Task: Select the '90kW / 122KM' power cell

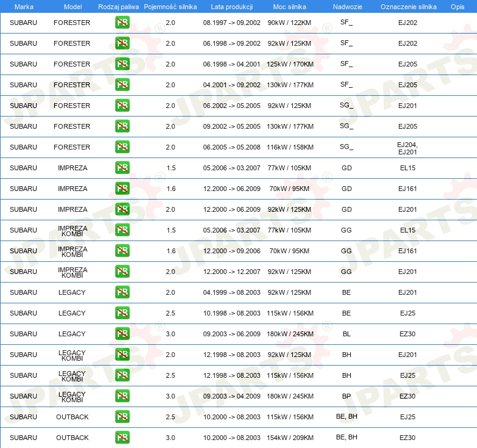Action: pyautogui.click(x=289, y=23)
